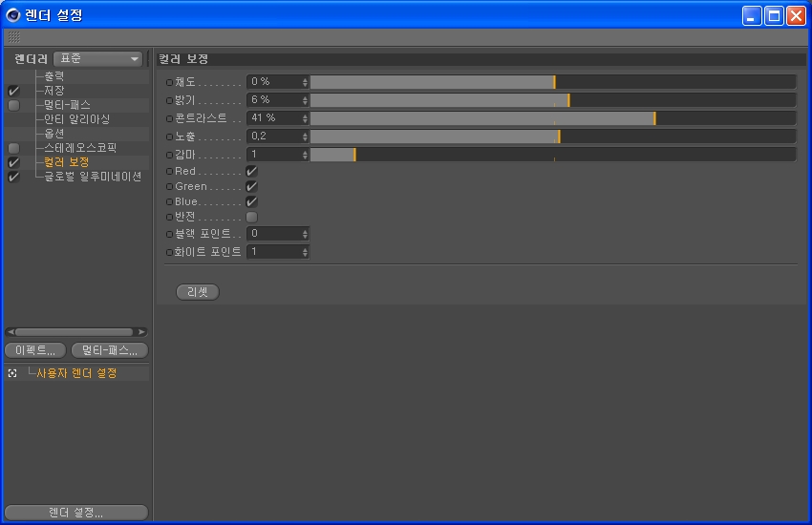Enable the 멀티-패스 checkbox in the list

(14, 105)
